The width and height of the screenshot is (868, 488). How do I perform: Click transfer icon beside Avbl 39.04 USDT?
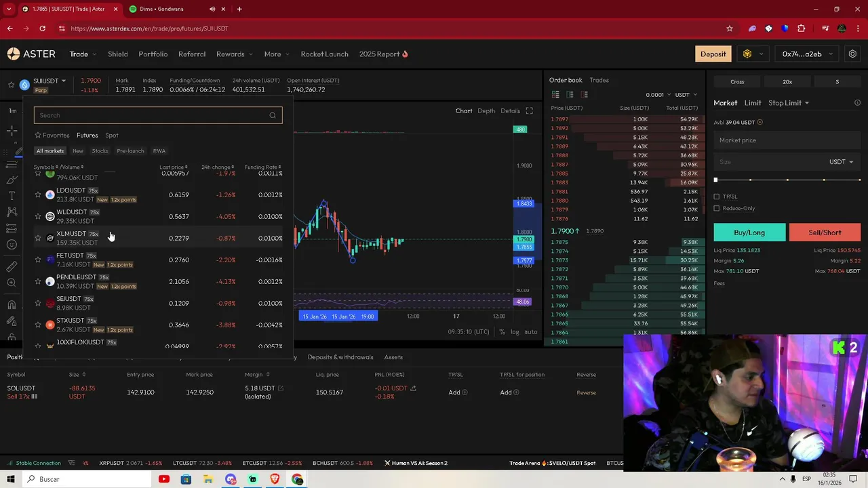click(x=759, y=123)
